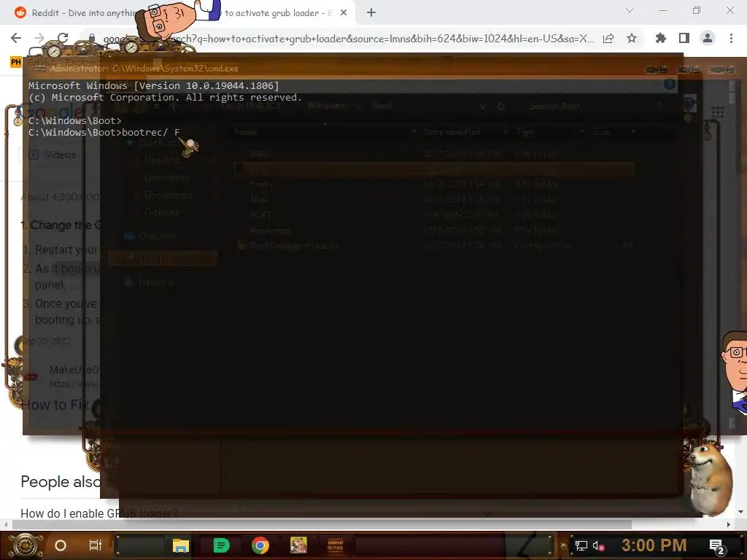Image resolution: width=747 pixels, height=560 pixels.
Task: Click the 'bootrec/ F' command line
Action: pos(104,133)
